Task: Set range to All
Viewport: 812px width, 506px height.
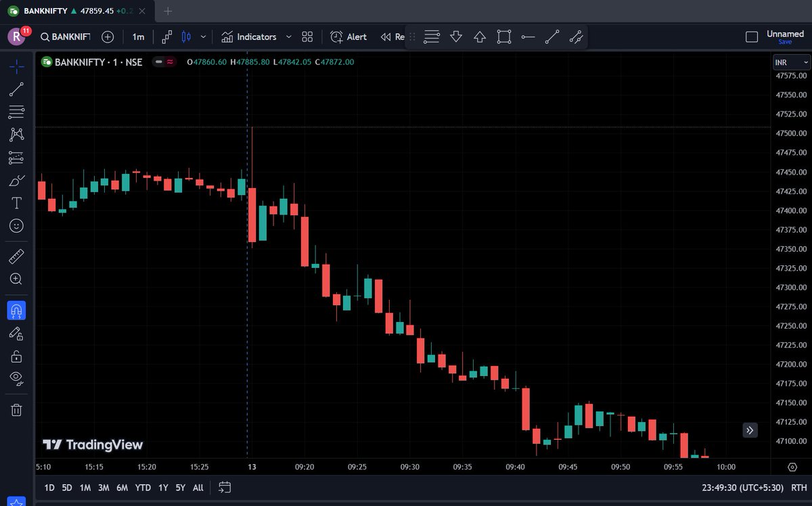Action: pos(198,487)
